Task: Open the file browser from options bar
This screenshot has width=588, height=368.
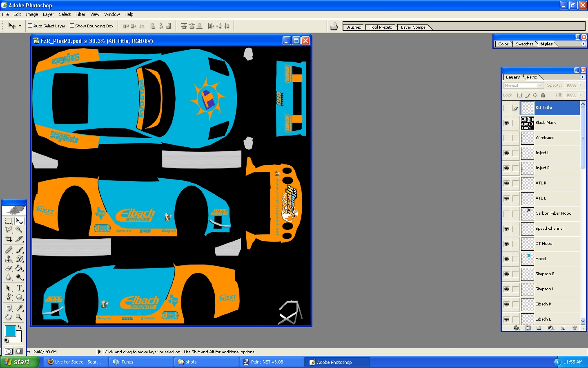Action: coord(334,26)
